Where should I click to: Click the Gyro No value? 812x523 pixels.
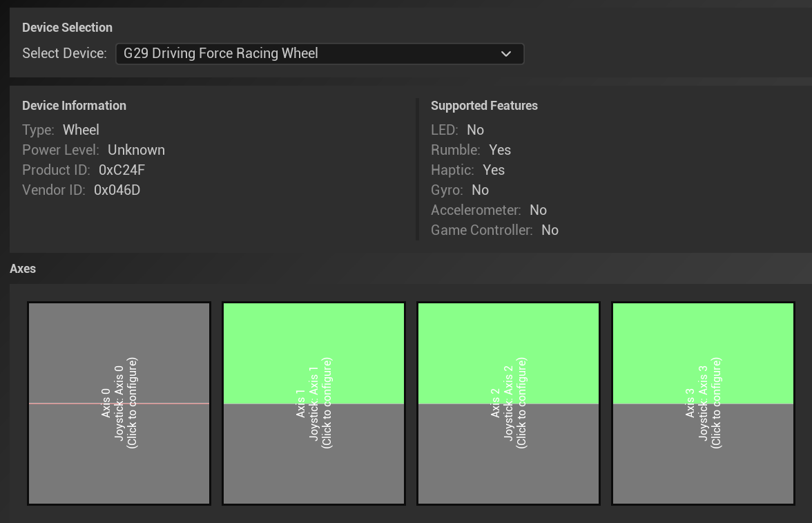[x=480, y=190]
